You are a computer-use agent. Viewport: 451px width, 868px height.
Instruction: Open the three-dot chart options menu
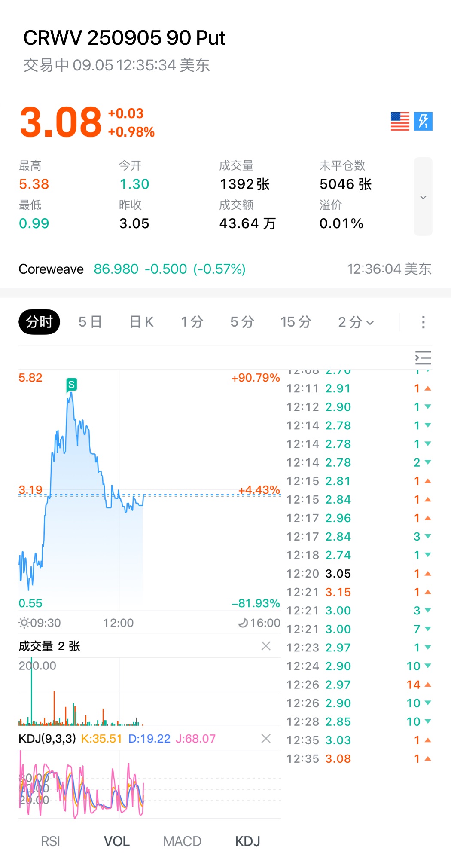pos(423,322)
